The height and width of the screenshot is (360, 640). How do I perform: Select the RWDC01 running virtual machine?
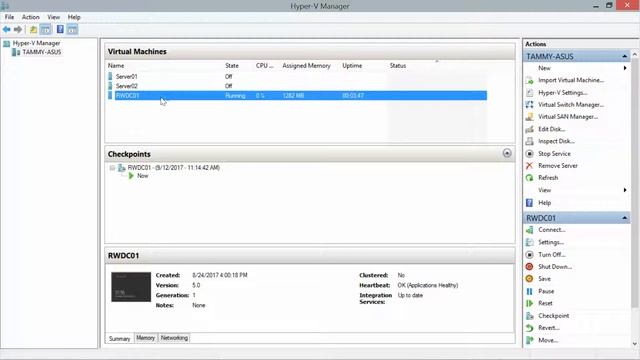tap(297, 96)
